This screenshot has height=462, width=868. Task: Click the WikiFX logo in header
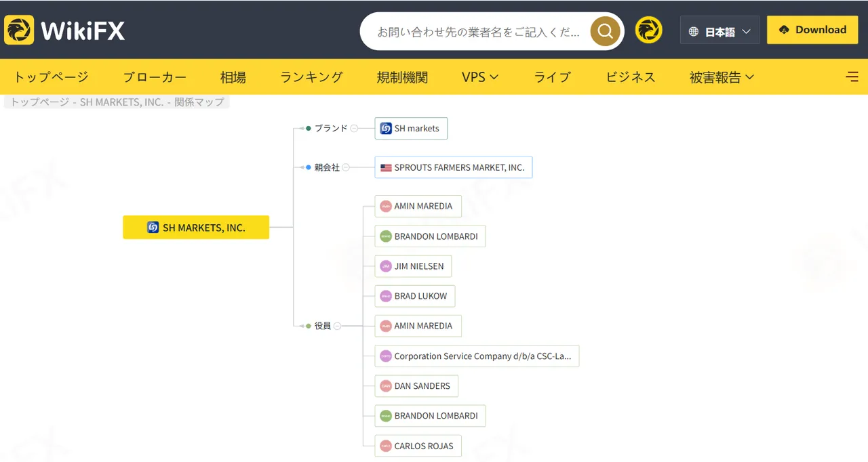click(x=64, y=30)
